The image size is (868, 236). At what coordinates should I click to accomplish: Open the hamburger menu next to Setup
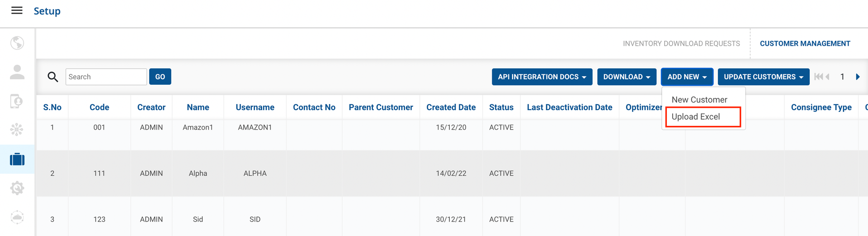click(x=17, y=10)
